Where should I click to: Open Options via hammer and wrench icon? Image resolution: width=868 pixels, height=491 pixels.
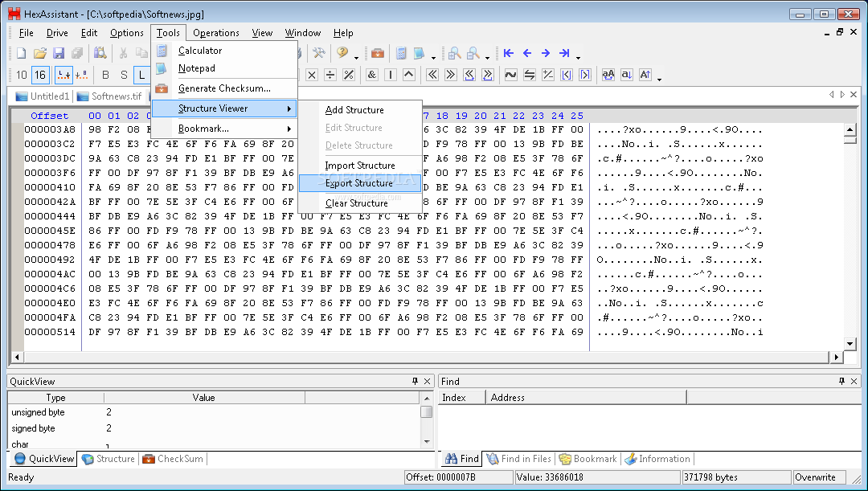pyautogui.click(x=319, y=53)
